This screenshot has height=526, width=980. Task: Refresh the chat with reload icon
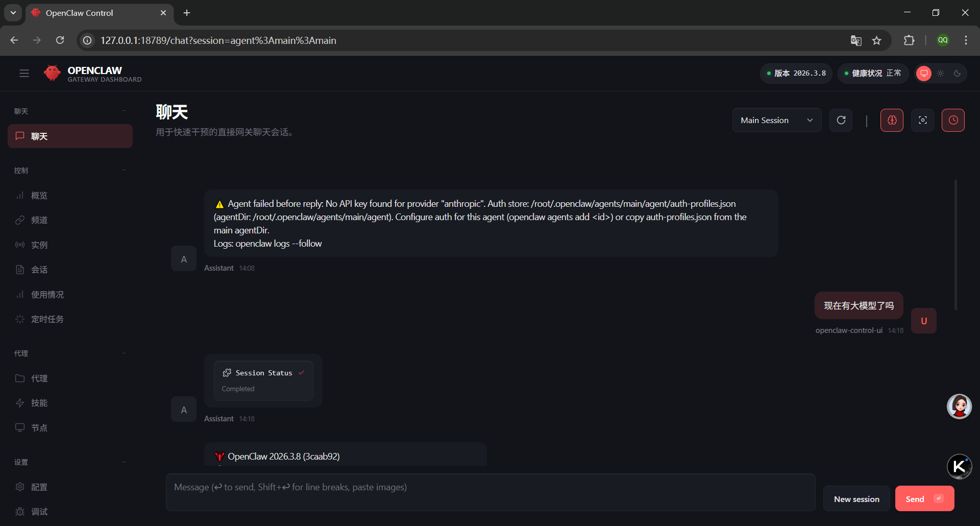tap(841, 120)
